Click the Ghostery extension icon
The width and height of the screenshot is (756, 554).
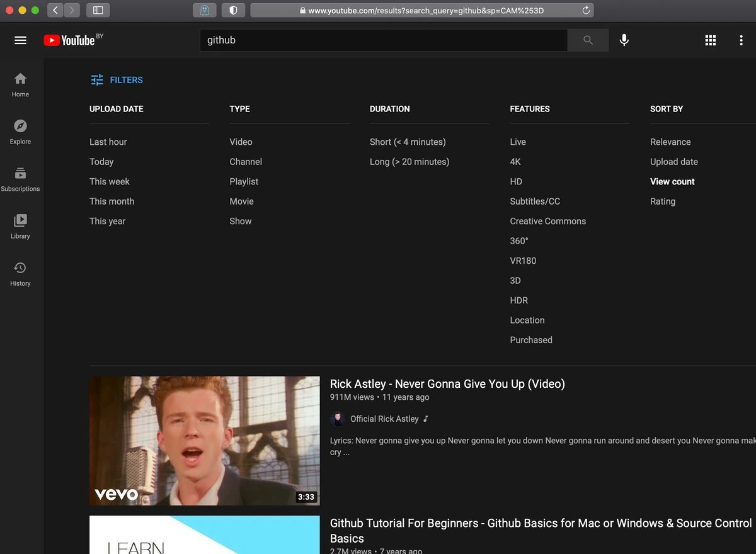click(x=205, y=10)
